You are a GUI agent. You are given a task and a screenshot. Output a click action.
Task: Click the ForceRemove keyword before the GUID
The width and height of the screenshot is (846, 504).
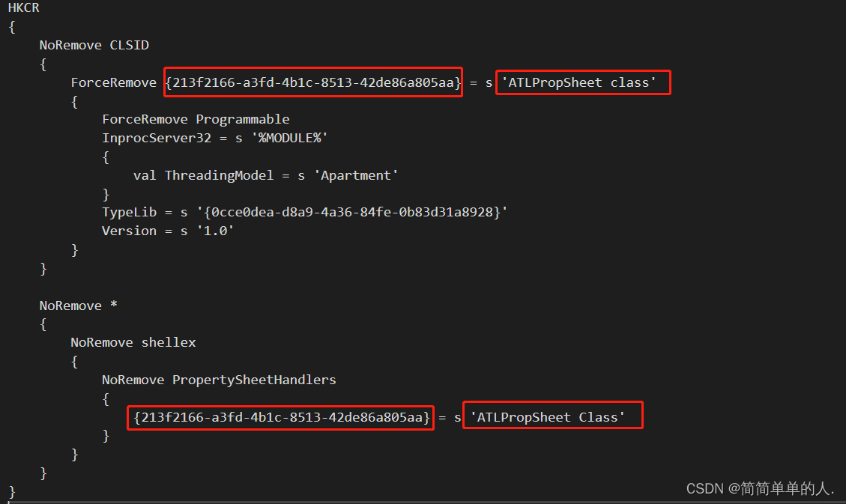pos(113,82)
